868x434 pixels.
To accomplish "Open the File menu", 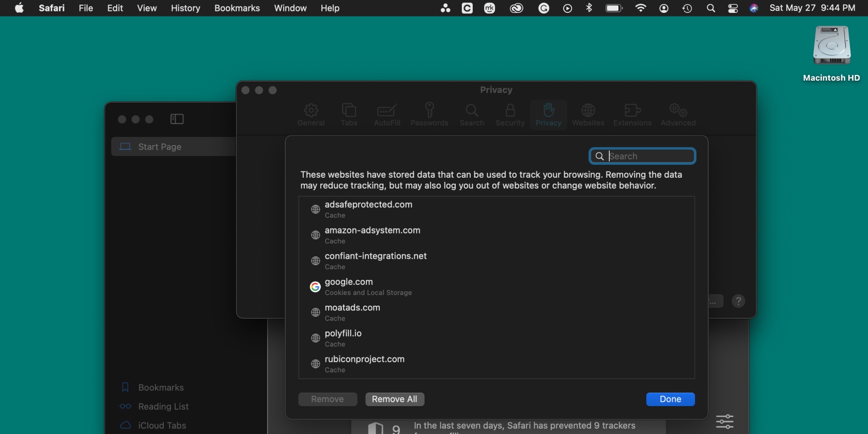I will click(x=86, y=8).
